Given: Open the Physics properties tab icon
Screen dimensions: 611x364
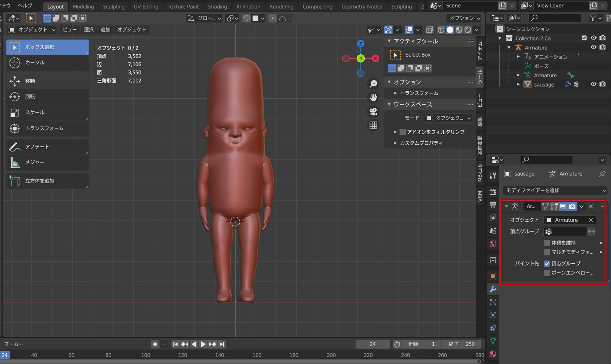Looking at the screenshot, I should [493, 315].
